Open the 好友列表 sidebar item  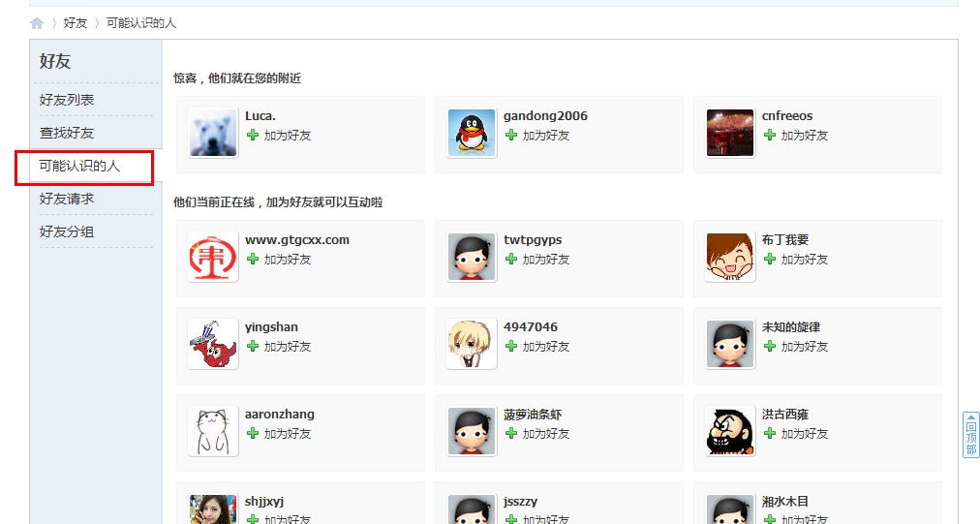coord(67,100)
